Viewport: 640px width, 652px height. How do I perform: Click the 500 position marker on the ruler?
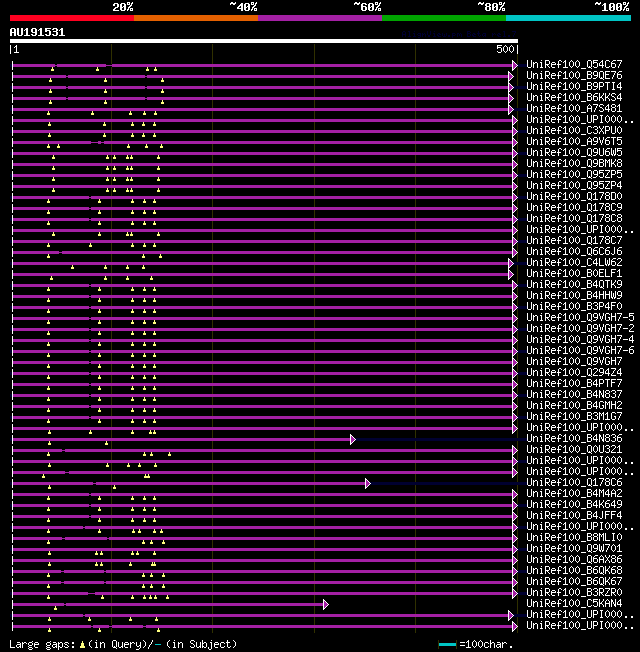tap(505, 49)
